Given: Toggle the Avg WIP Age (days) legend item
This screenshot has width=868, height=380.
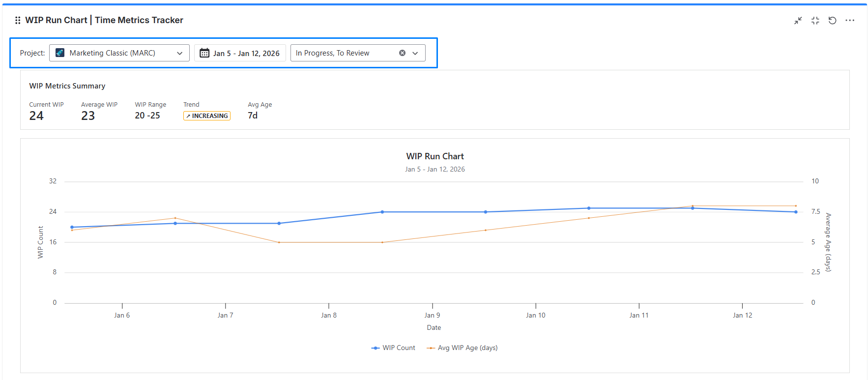Looking at the screenshot, I should (463, 348).
